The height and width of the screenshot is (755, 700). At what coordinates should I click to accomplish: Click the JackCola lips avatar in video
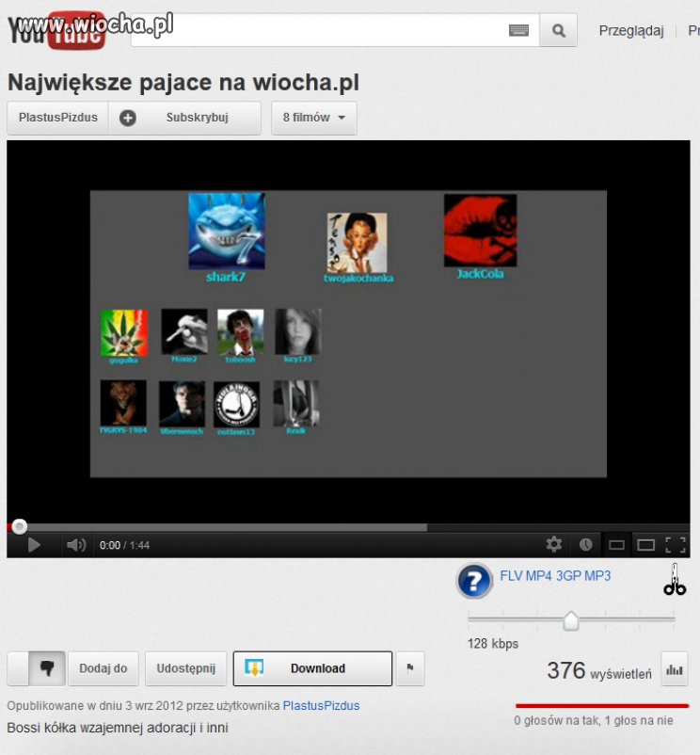pos(480,231)
